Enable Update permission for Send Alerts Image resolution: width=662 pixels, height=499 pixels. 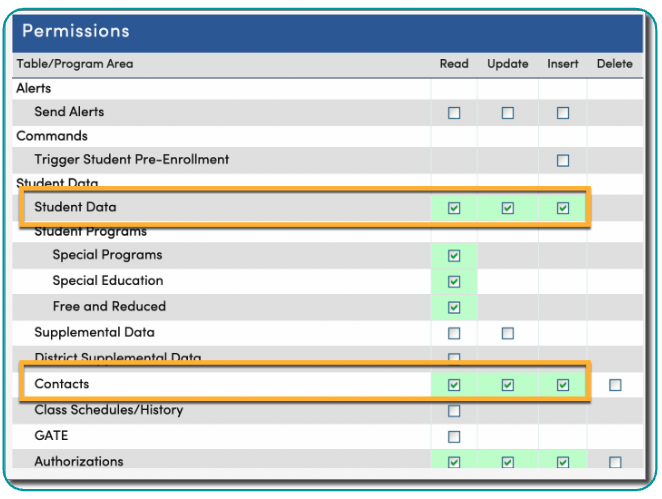(x=508, y=113)
